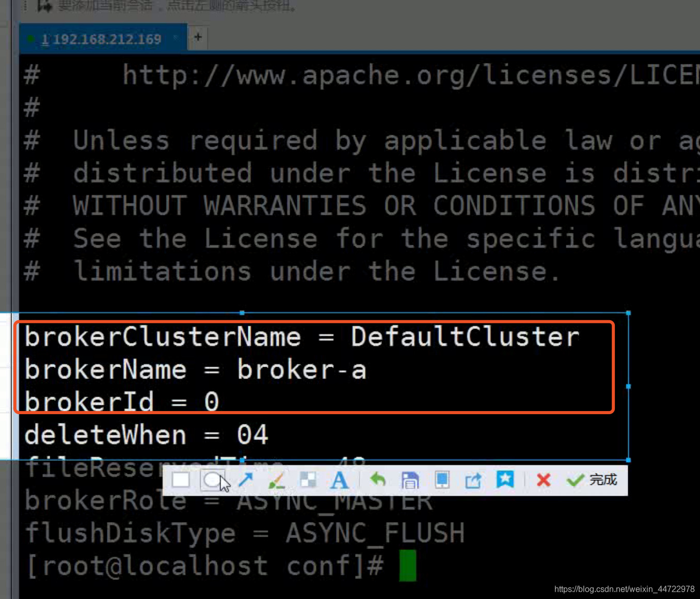Click the 'brokerId = 0' line

coord(122,402)
